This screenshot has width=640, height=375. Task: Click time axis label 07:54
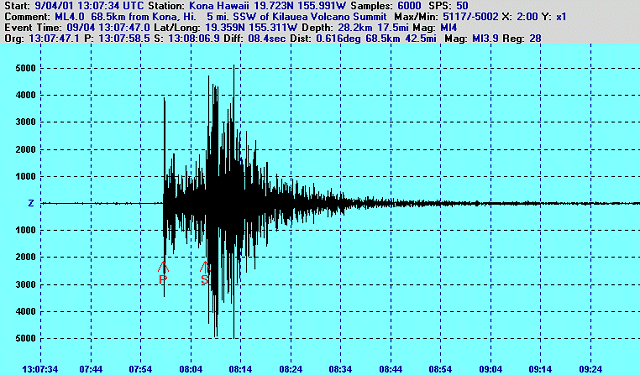[x=140, y=370]
